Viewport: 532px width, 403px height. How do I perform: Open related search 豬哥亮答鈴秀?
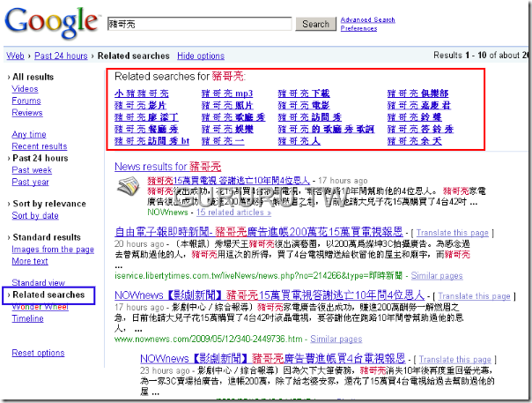point(420,129)
